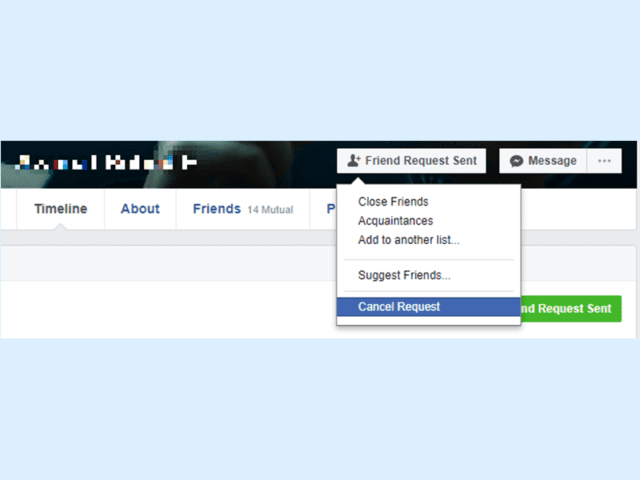View the 14 Mutual friends link
This screenshot has height=480, width=640.
[270, 210]
